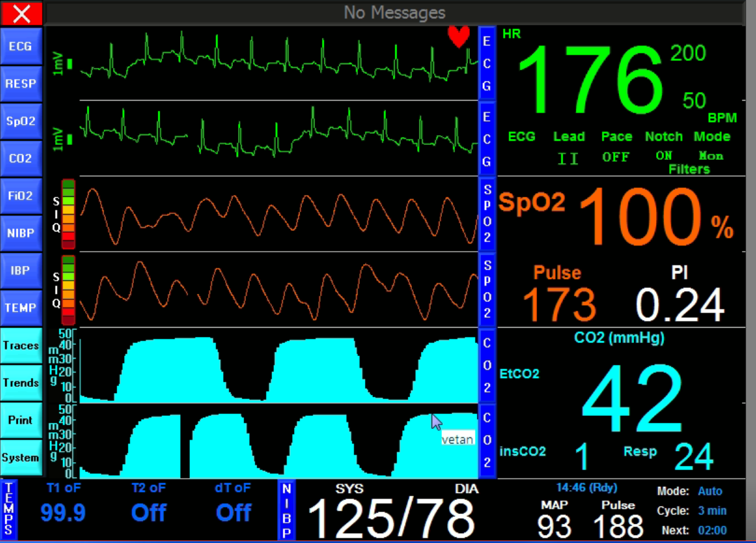Viewport: 756px width, 543px height.
Task: Switch to the Traces view
Action: coord(21,346)
